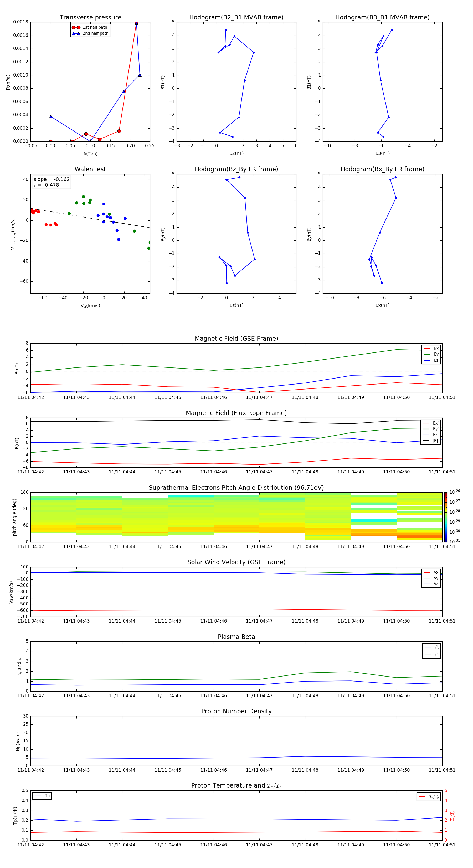Click the beta_p entry in Plasma Beta legend
Image resolution: width=473 pixels, height=868 pixels.
(431, 647)
